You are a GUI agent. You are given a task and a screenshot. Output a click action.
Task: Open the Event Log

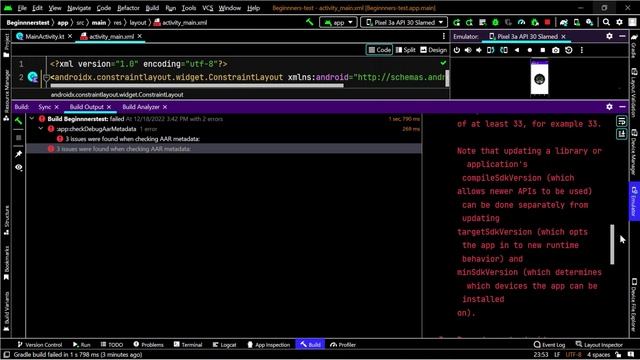[x=549, y=344]
